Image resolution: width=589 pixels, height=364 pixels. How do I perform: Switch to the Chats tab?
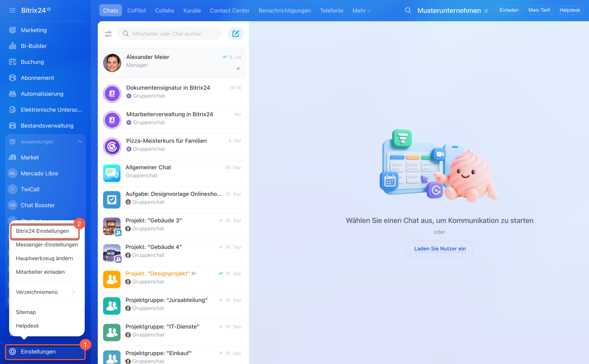(110, 11)
